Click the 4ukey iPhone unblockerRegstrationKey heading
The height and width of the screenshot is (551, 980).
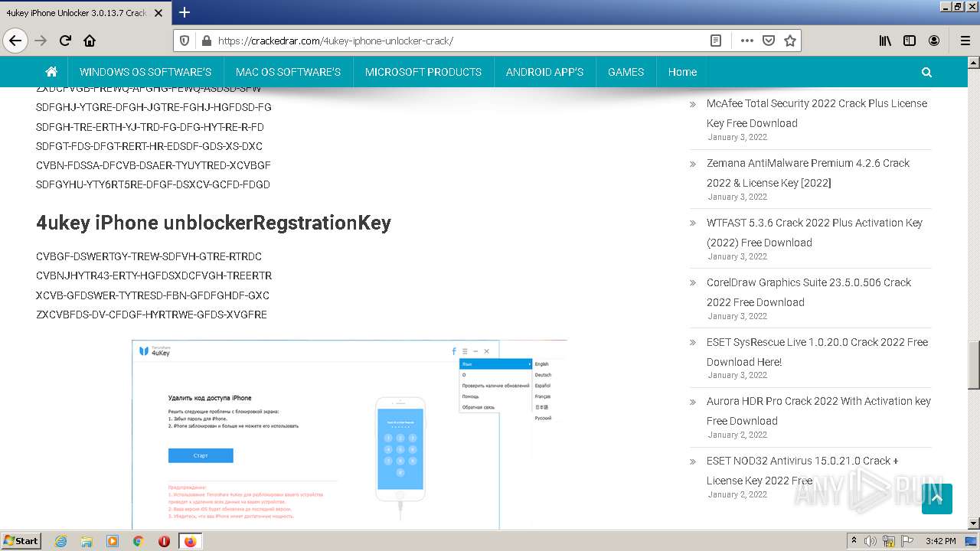click(214, 223)
